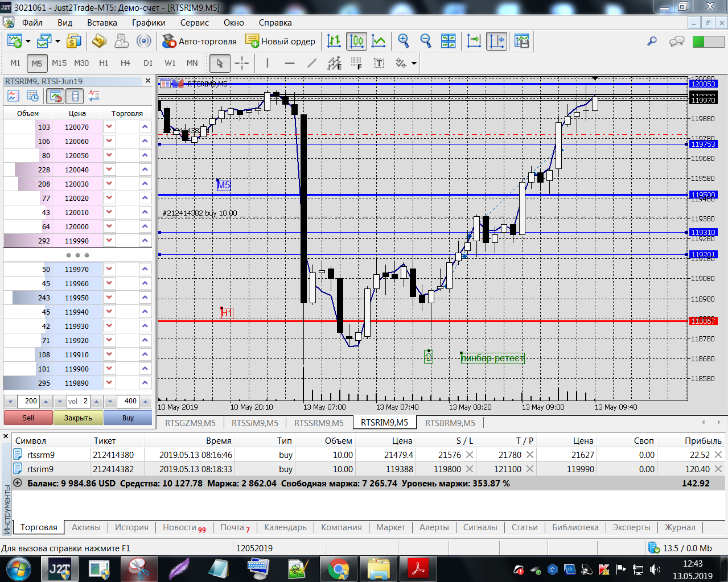Open Windows Start button

[19, 569]
